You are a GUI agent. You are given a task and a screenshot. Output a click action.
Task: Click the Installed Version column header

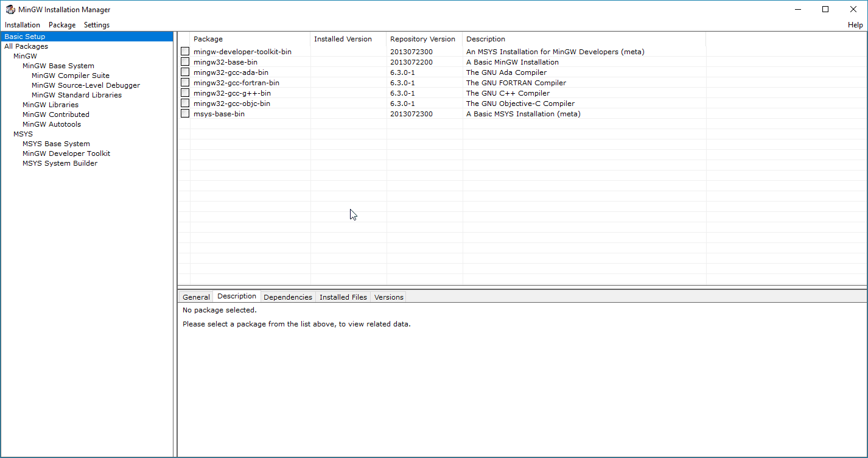click(348, 39)
